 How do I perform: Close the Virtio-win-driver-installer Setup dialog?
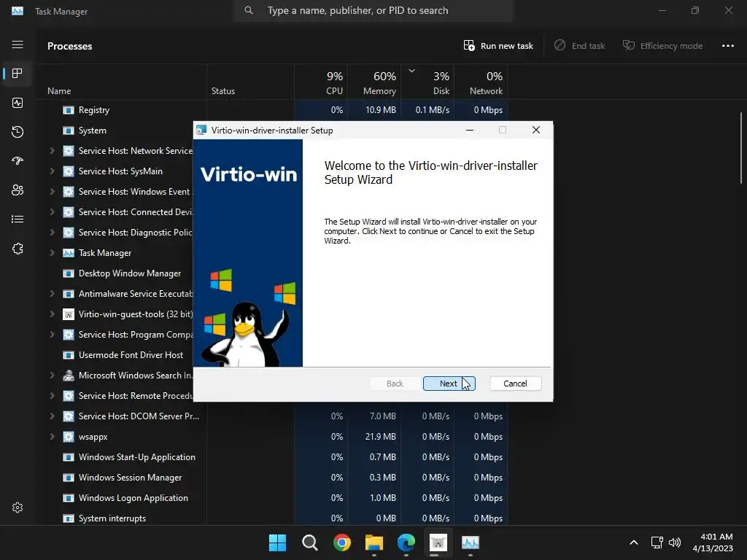click(536, 130)
